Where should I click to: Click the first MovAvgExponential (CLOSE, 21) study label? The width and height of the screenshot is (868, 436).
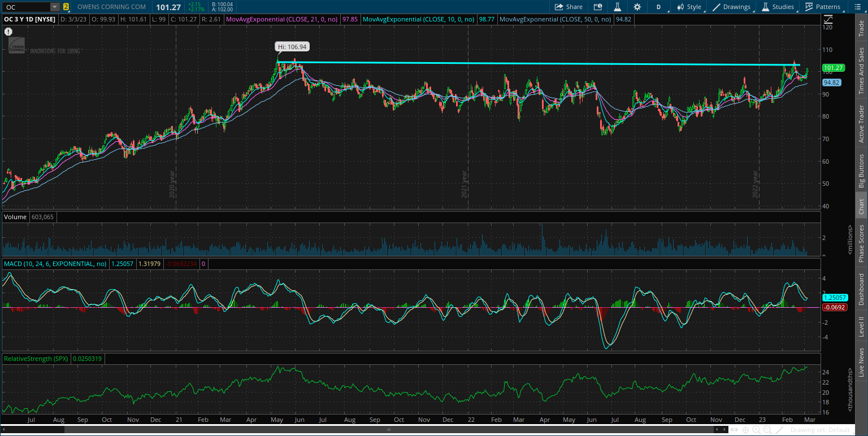click(x=283, y=19)
